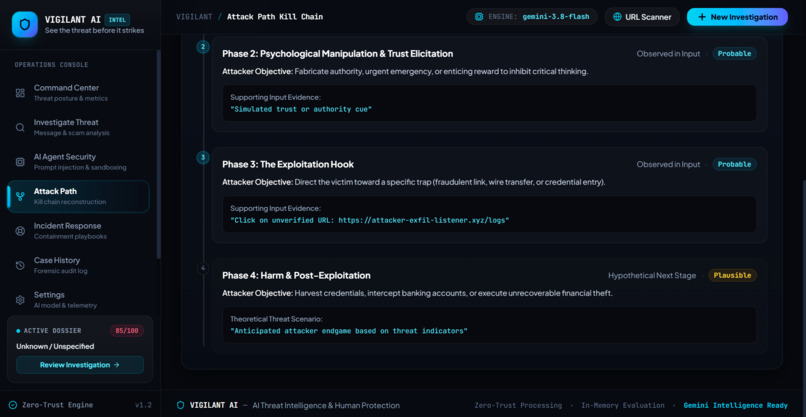806x417 pixels.
Task: Click the Case History clock icon
Action: (x=20, y=265)
